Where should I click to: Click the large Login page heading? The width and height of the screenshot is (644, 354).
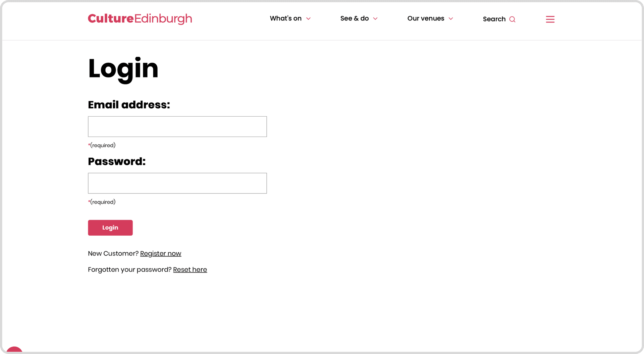[x=123, y=68]
